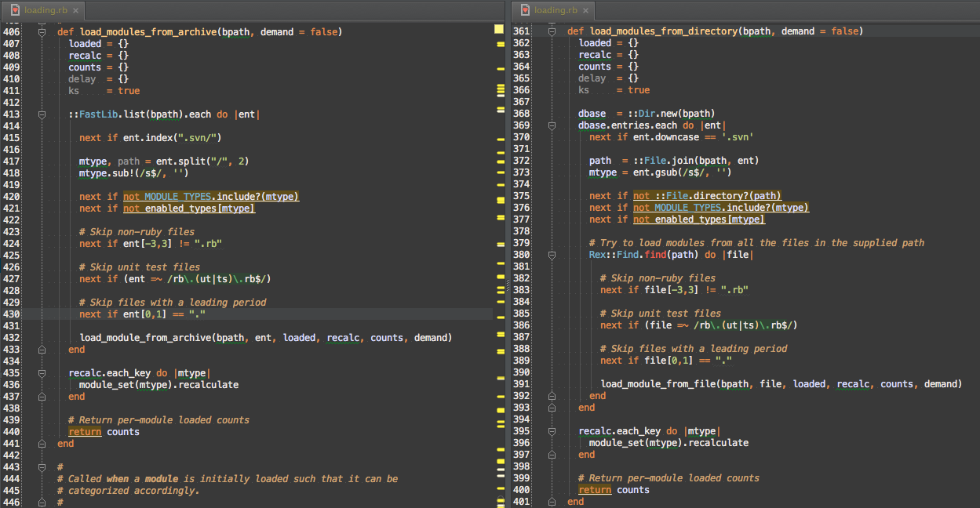The image size is (980, 508).
Task: Click module_set(mtype).recalculate in left pane
Action: pos(158,385)
